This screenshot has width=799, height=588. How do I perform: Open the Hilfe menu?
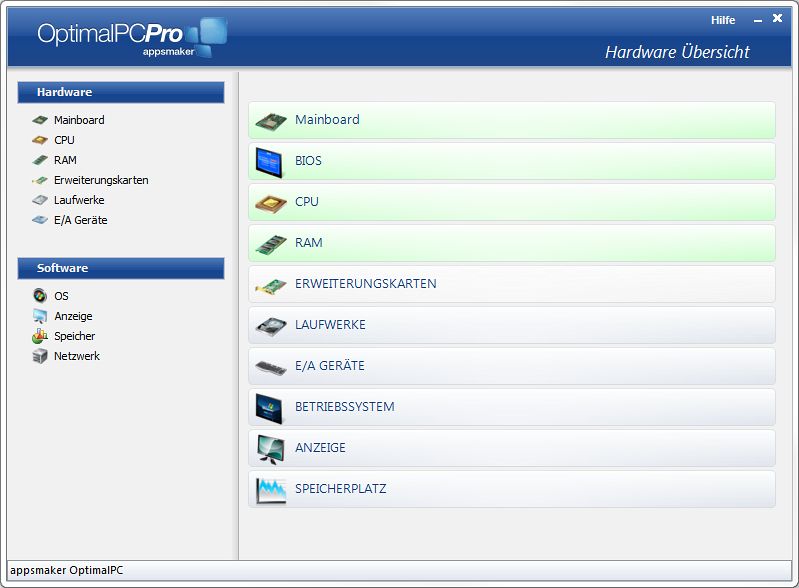[723, 20]
